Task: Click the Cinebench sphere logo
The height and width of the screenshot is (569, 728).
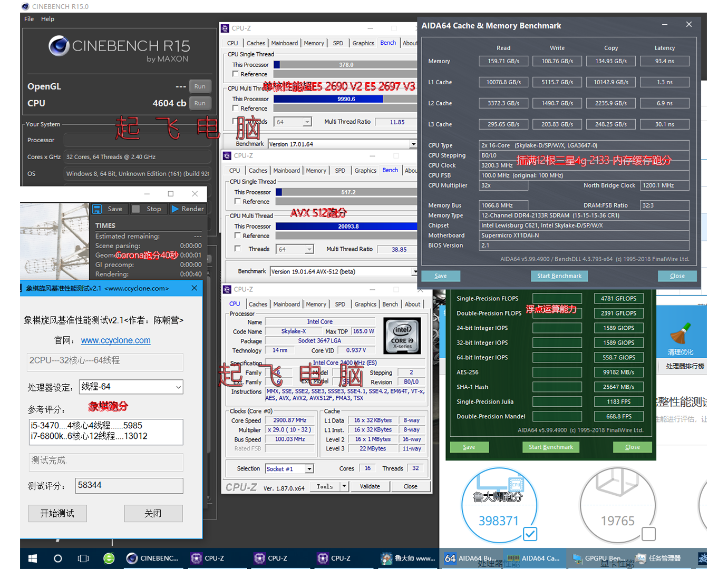Action: point(59,46)
